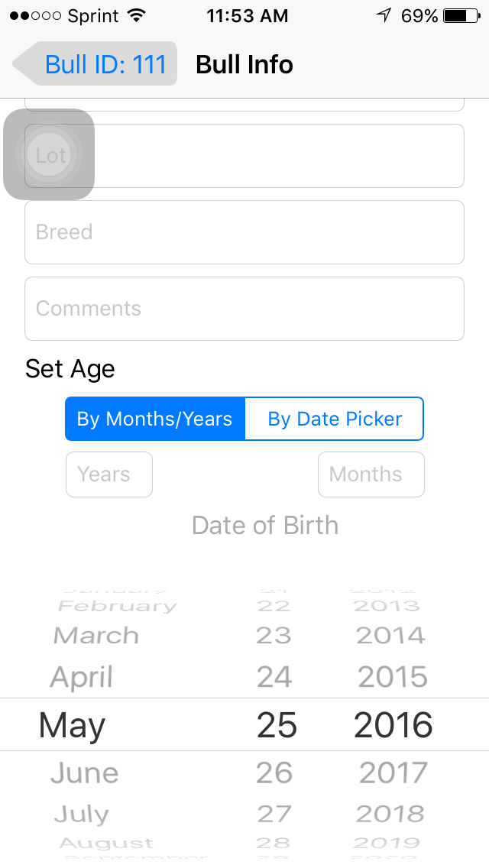Switch to By Date Picker mode
489x868 pixels.
tap(335, 419)
